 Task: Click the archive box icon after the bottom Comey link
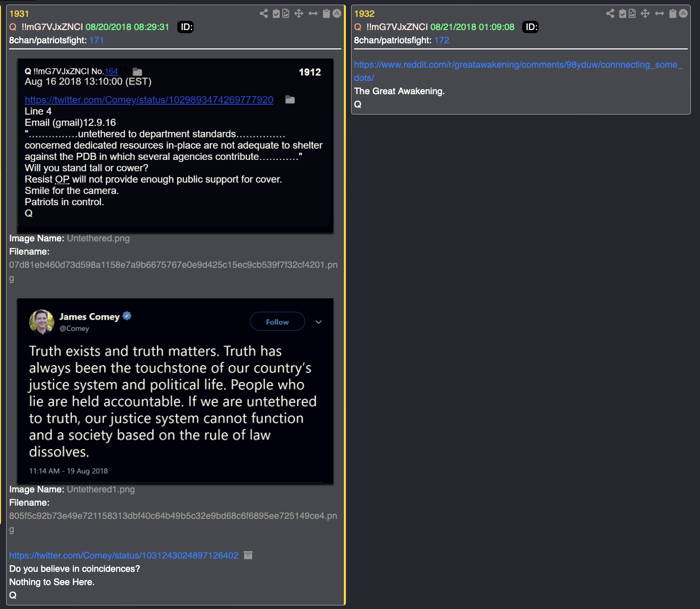[248, 555]
